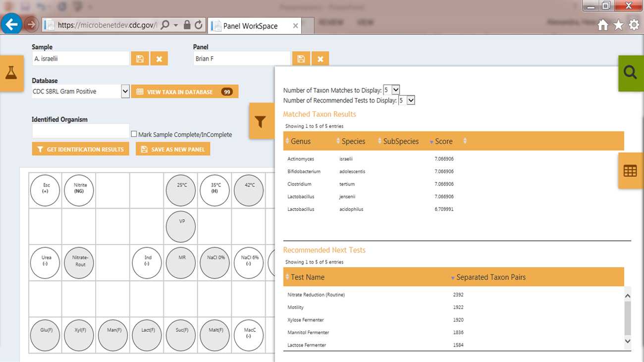
Task: Clear the Panel field with X icon
Action: 321,59
